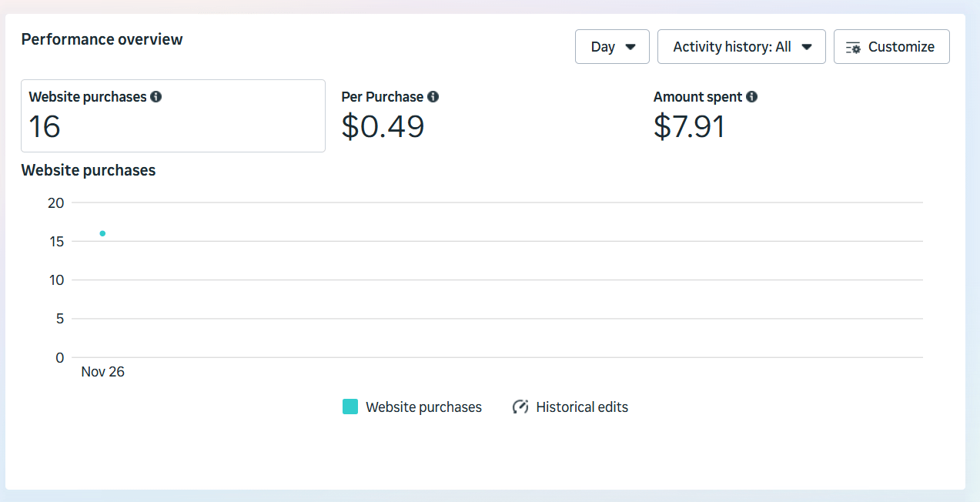Select the Website purchases metric card
Screen dimensions: 980x502
pyautogui.click(x=172, y=115)
